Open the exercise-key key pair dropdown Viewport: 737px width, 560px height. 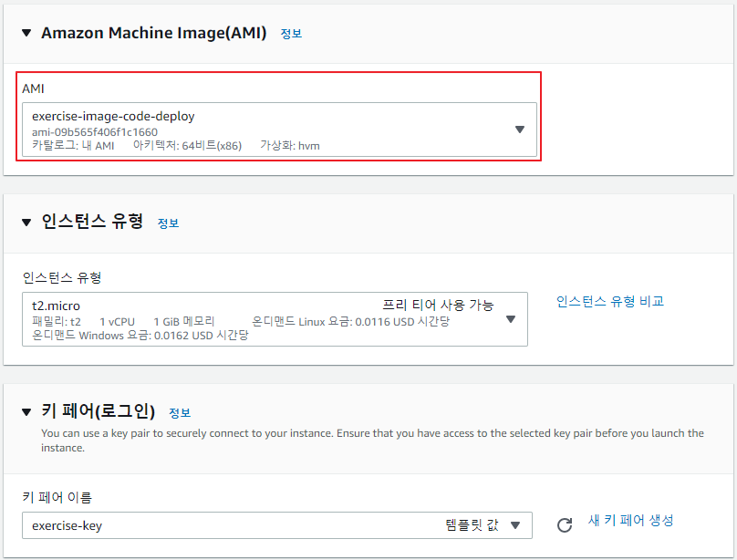277,525
